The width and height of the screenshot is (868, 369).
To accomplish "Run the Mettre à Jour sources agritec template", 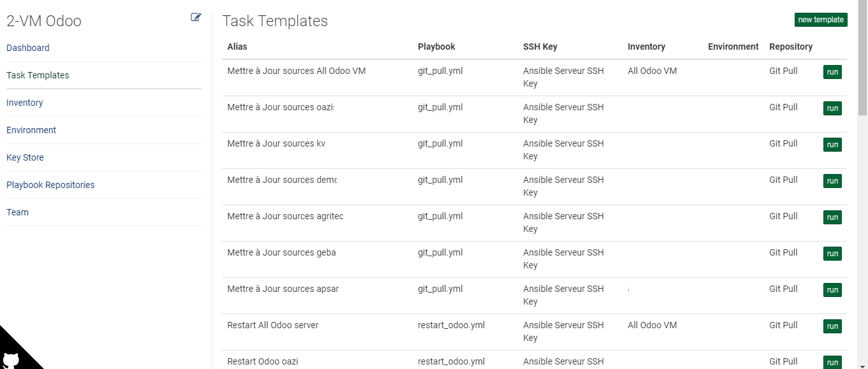I will coord(832,217).
